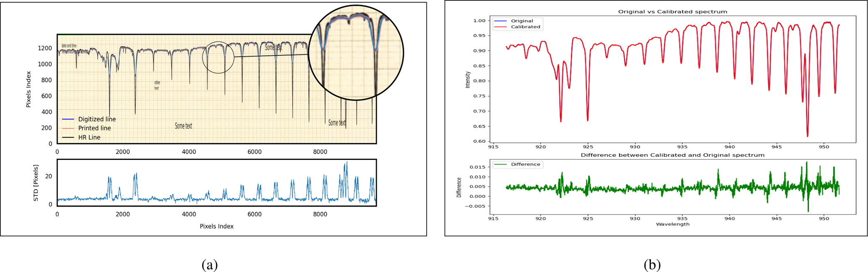Select the red Calibrated legend entry
The height and width of the screenshot is (272, 868).
[525, 27]
